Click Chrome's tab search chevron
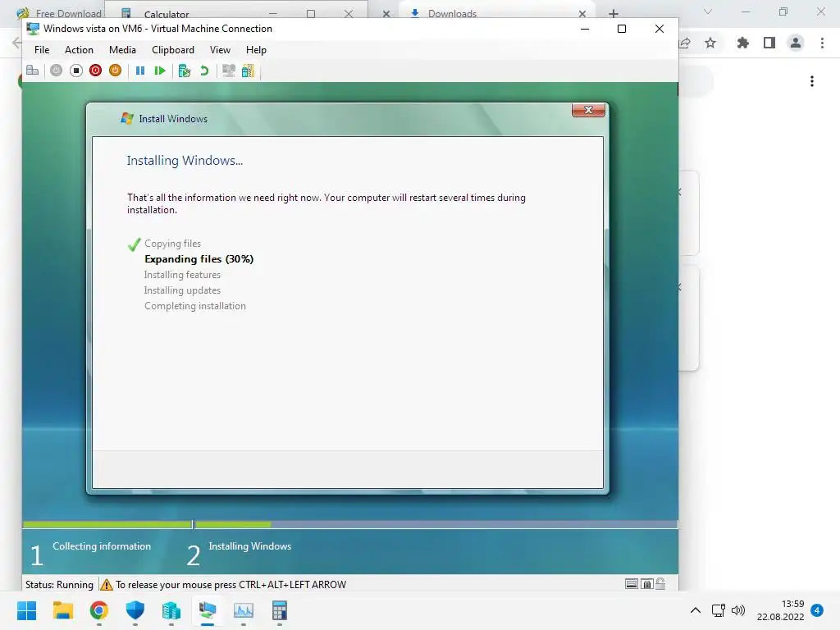The image size is (840, 630). click(x=708, y=11)
